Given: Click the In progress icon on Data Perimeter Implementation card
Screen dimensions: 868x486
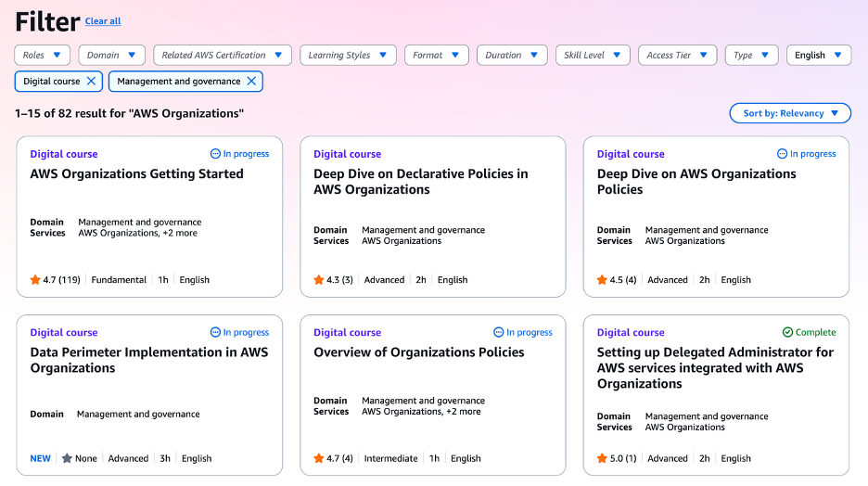Looking at the screenshot, I should pyautogui.click(x=215, y=332).
